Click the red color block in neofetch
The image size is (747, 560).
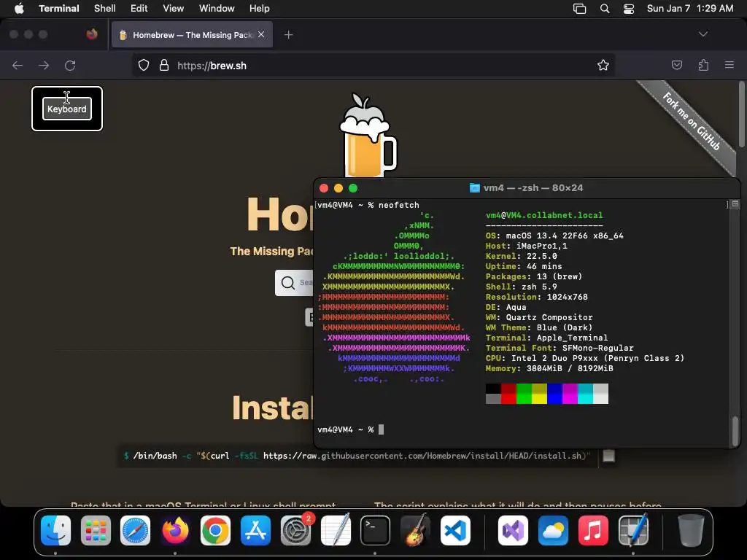click(x=508, y=394)
